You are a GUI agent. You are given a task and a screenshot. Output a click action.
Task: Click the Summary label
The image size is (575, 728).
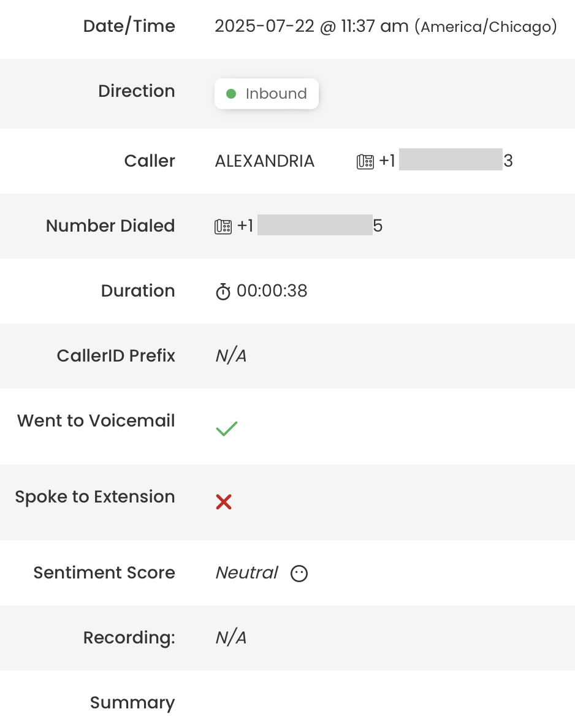(x=132, y=703)
